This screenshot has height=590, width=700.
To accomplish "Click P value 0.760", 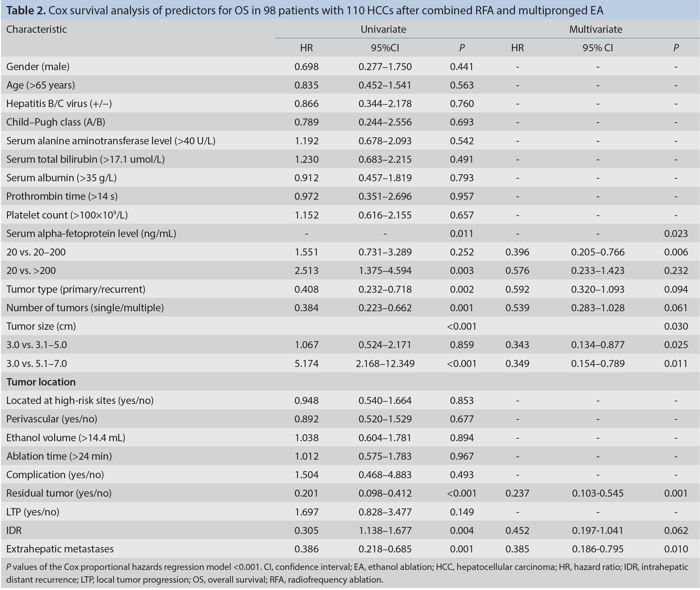I will click(x=462, y=104).
